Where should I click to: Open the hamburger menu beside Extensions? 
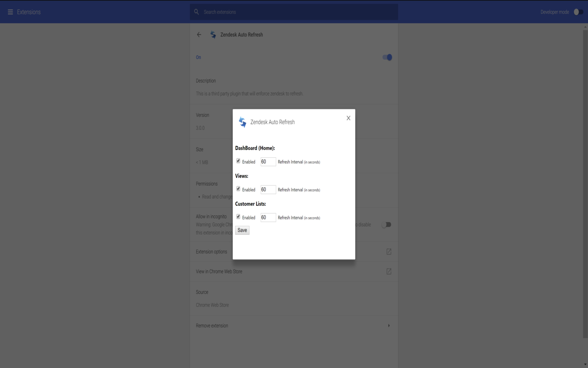10,12
